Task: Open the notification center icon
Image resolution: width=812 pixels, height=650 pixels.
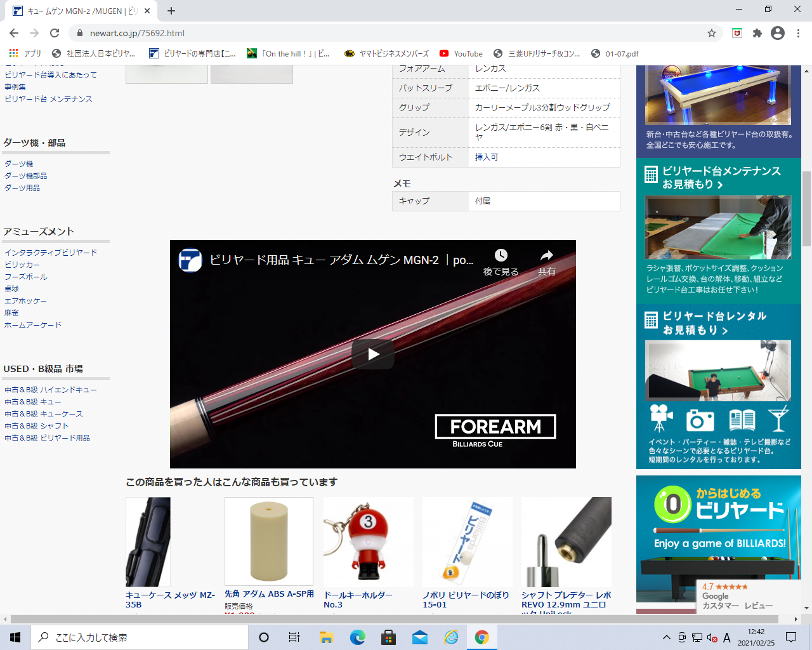Action: coord(791,637)
